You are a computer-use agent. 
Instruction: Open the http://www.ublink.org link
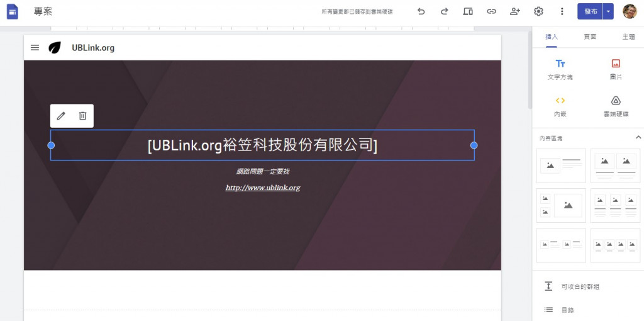(x=263, y=188)
